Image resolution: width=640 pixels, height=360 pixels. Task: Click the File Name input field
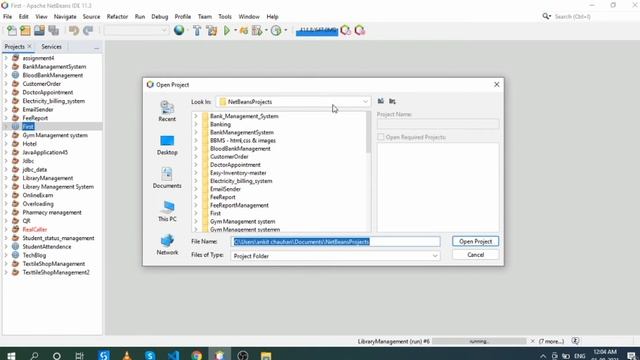pos(335,242)
